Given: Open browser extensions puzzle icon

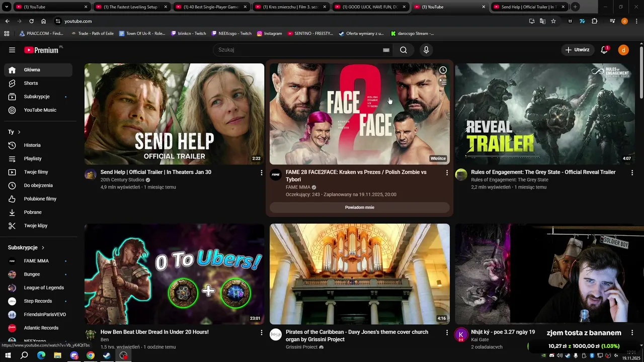Looking at the screenshot, I should click(595, 21).
